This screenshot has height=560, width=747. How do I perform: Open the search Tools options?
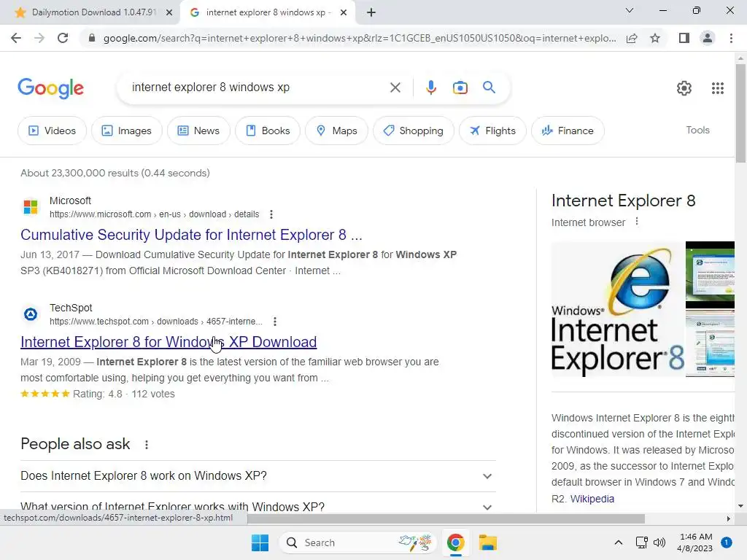(697, 130)
